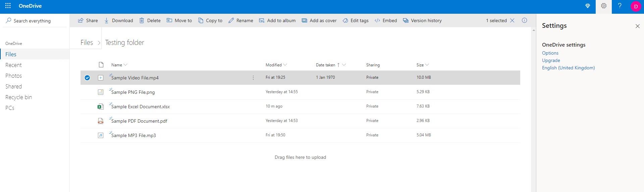
Task: Click the Sharing column header
Action: [373, 65]
